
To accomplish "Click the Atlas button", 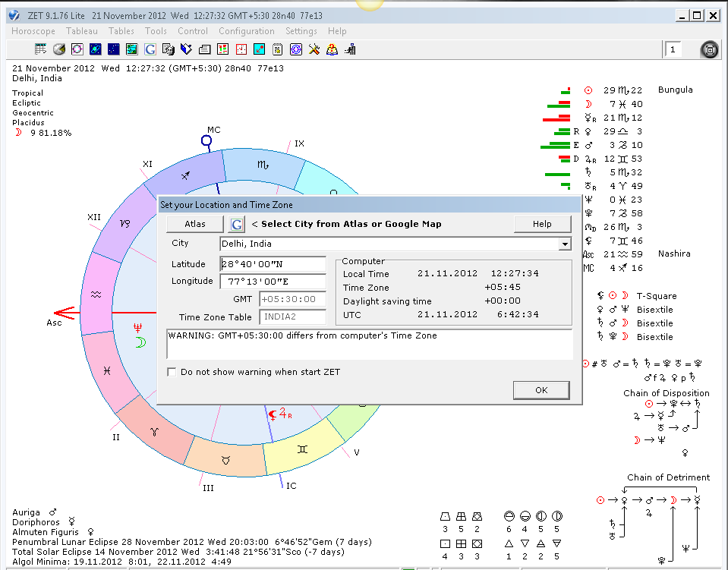I will click(194, 224).
